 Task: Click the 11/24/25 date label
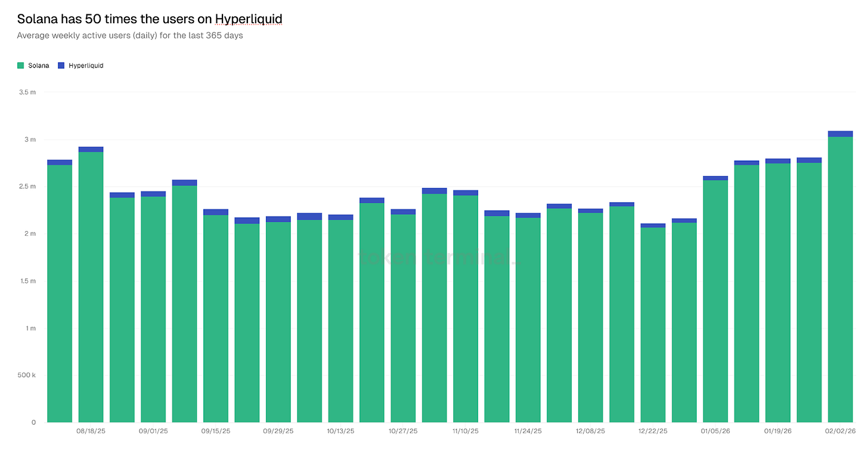pyautogui.click(x=528, y=430)
